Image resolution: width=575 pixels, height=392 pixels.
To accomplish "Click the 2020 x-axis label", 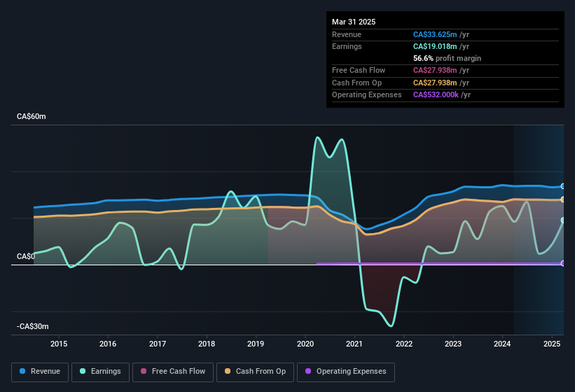I will pyautogui.click(x=305, y=344).
